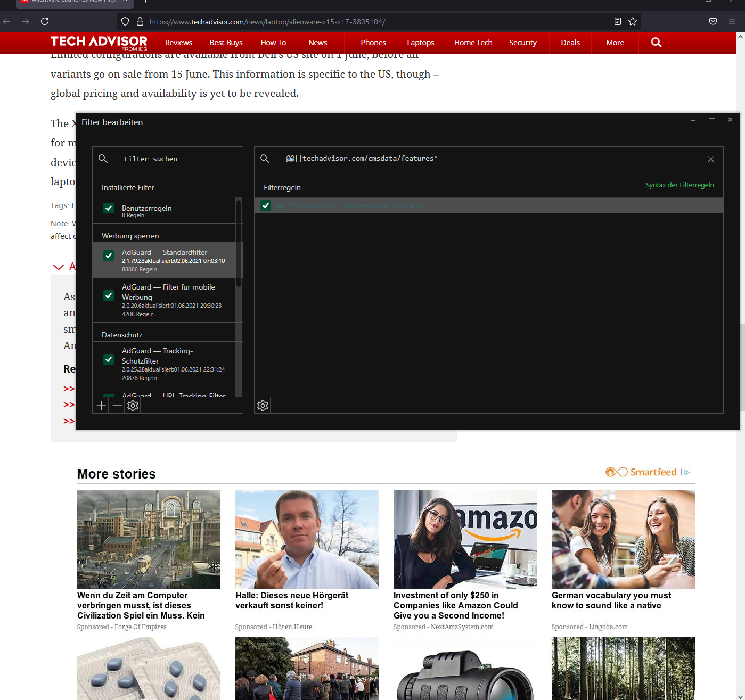Screen dimensions: 745x700
Task: Open the More dropdown in the navigation
Action: pos(615,42)
